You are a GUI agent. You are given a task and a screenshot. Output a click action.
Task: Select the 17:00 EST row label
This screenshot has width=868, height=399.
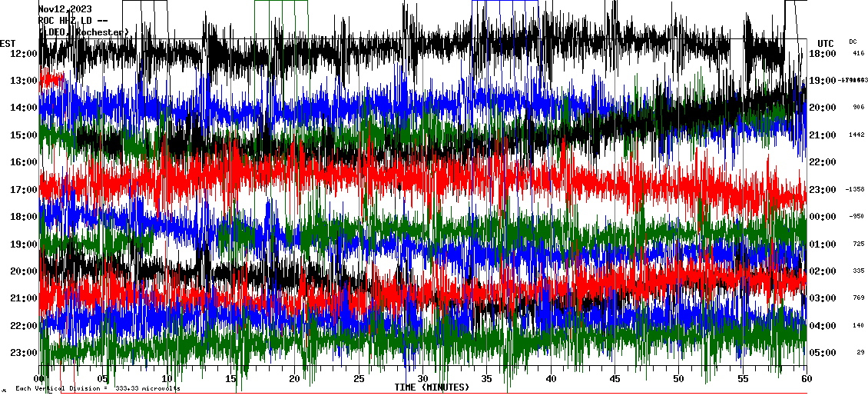click(x=23, y=190)
